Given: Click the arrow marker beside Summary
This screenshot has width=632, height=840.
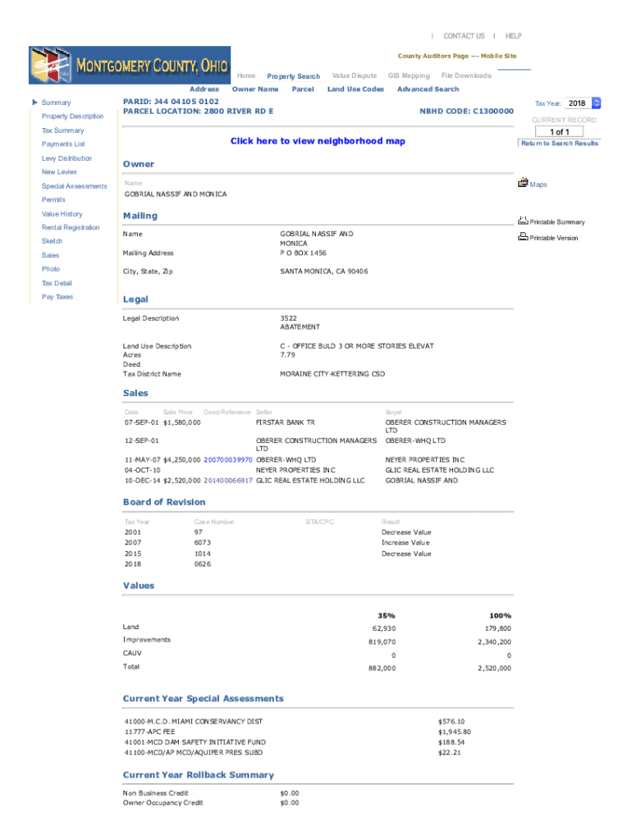Looking at the screenshot, I should 34,103.
